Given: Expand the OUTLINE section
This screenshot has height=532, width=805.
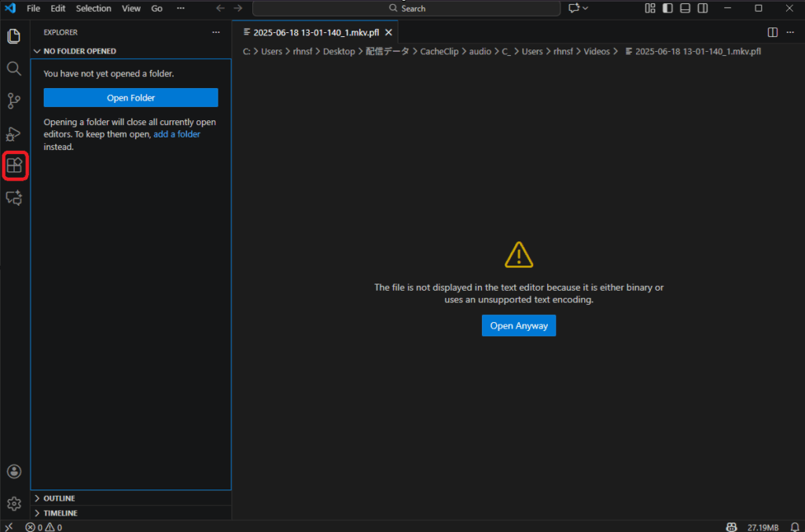Looking at the screenshot, I should (59, 498).
